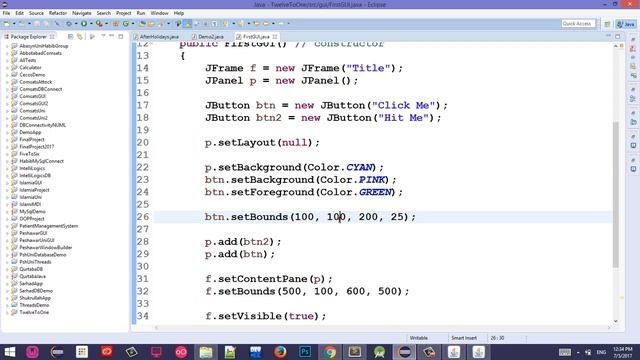
Task: Expand the ThreadsDemo project
Action: (7, 305)
